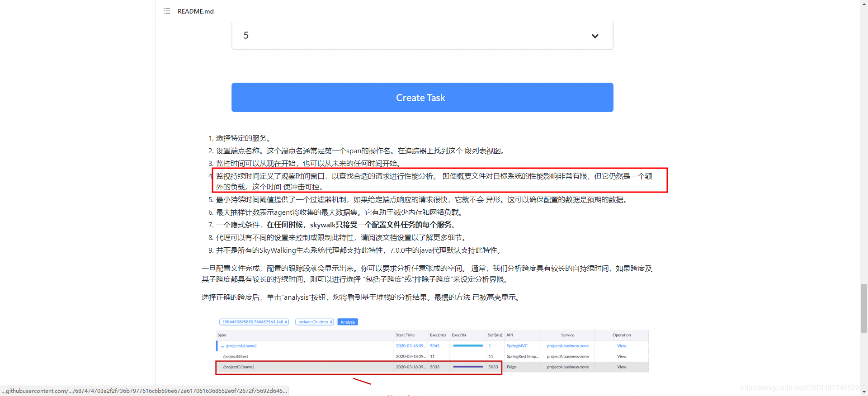Click bold text 在任何时候 in item 7
Image resolution: width=868 pixels, height=396 pixels.
284,225
